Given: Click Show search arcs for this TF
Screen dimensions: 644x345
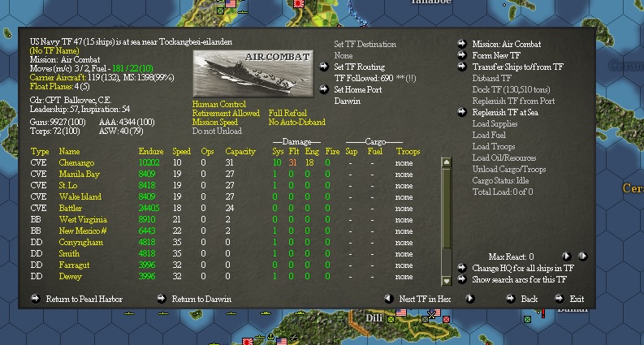Looking at the screenshot, I should [519, 280].
